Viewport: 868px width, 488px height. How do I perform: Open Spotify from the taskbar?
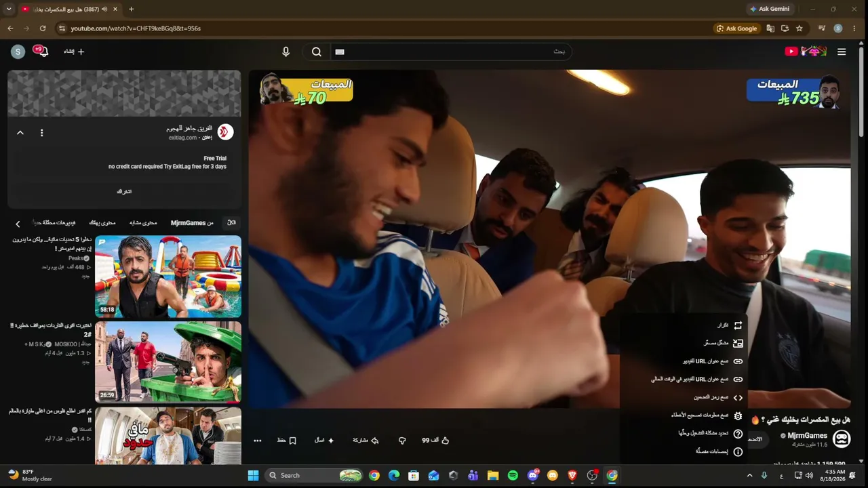coord(513,476)
